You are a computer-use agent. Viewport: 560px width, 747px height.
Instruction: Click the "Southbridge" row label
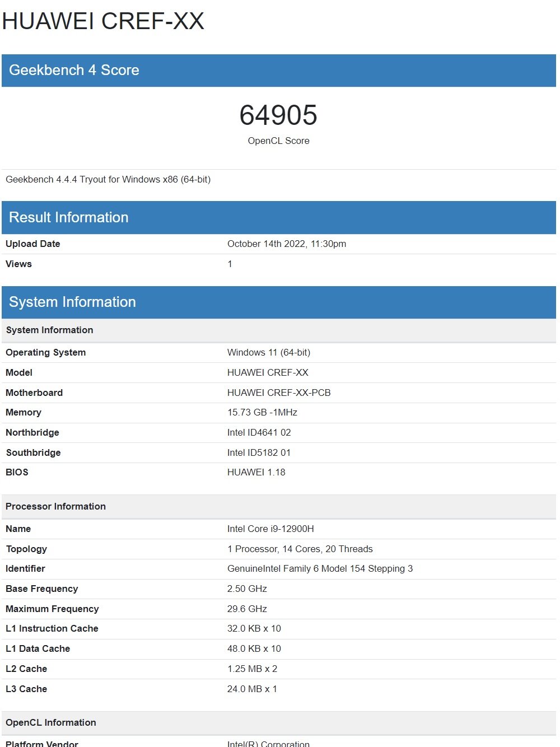point(34,453)
